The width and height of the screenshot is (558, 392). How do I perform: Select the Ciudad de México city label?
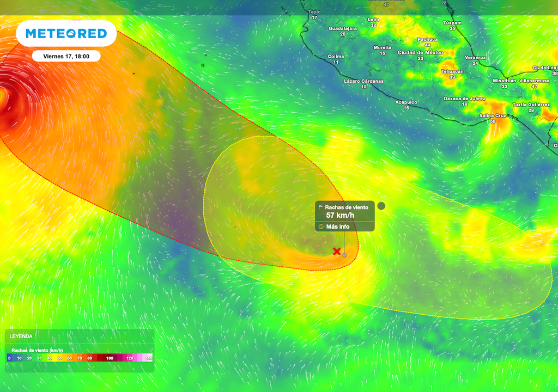(x=420, y=53)
